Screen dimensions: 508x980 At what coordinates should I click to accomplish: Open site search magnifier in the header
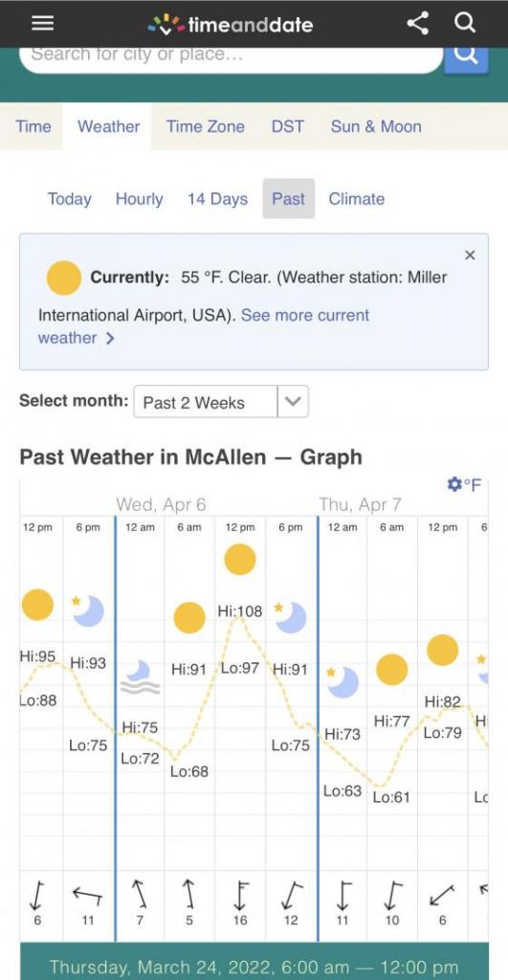[465, 23]
